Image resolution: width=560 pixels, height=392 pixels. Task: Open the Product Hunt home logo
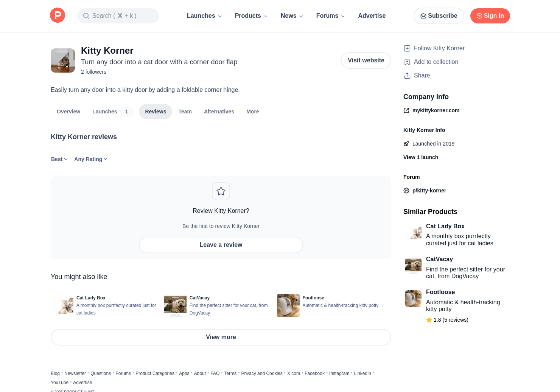[58, 15]
